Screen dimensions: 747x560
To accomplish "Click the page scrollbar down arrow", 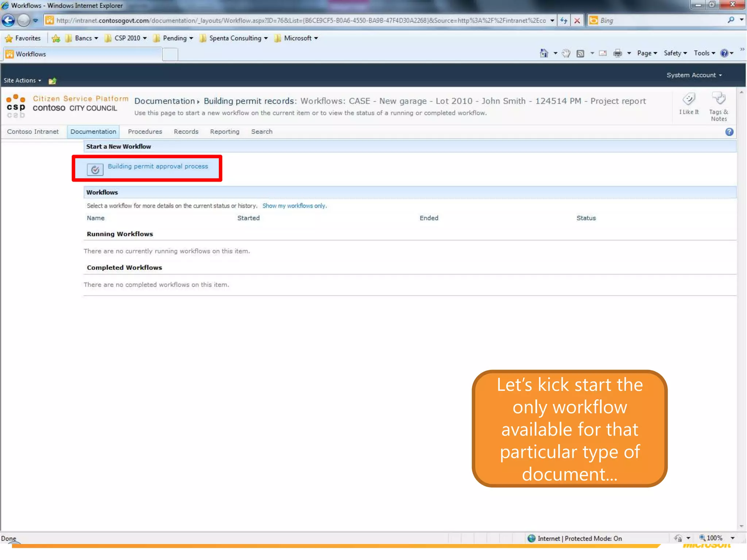I will tap(741, 526).
